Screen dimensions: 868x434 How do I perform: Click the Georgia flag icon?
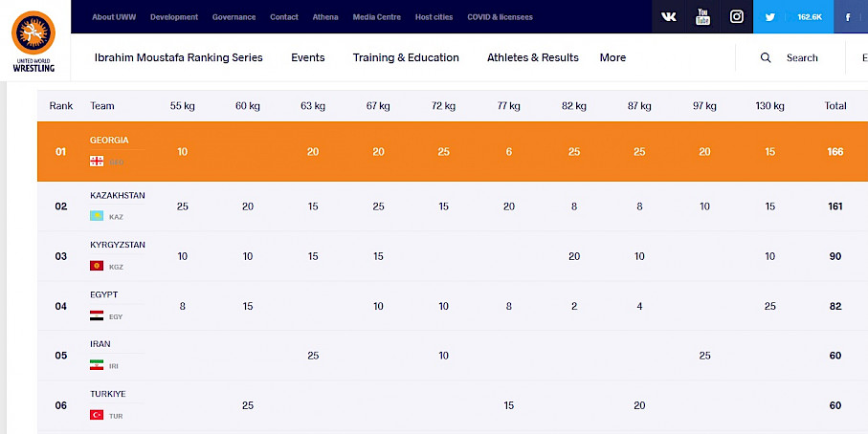point(97,162)
